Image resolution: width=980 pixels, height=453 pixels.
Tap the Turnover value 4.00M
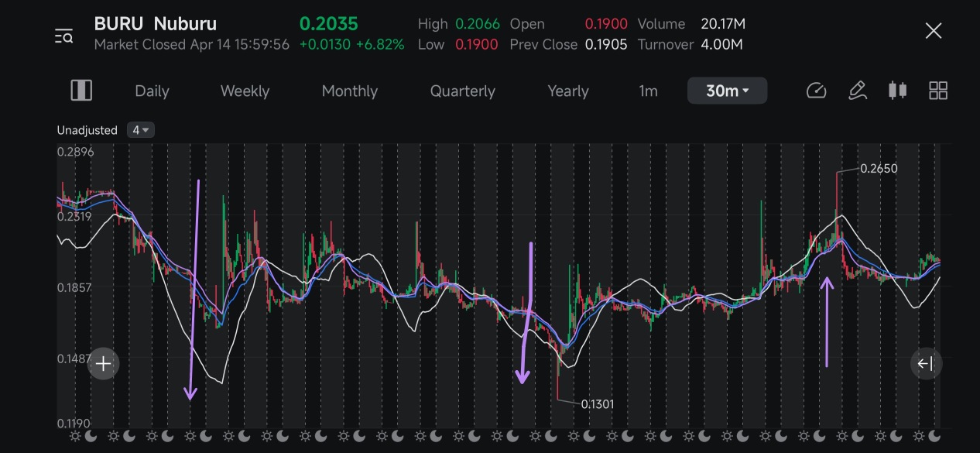(721, 44)
